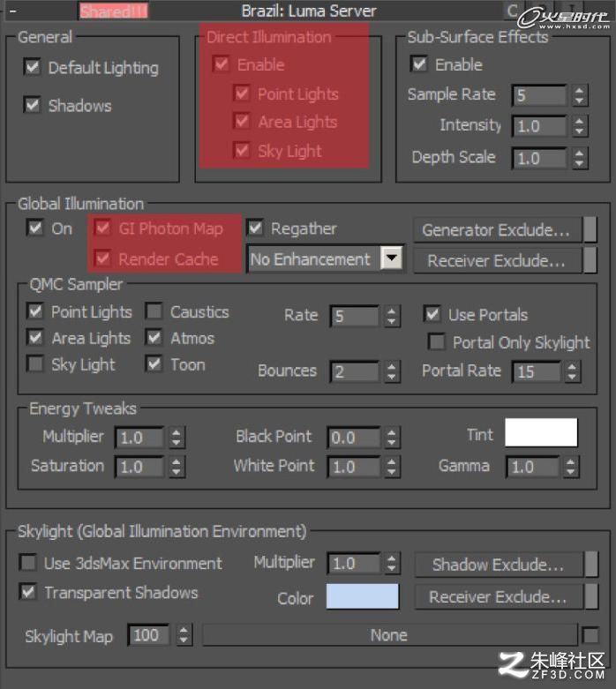Click the Depth Scale field

point(539,158)
